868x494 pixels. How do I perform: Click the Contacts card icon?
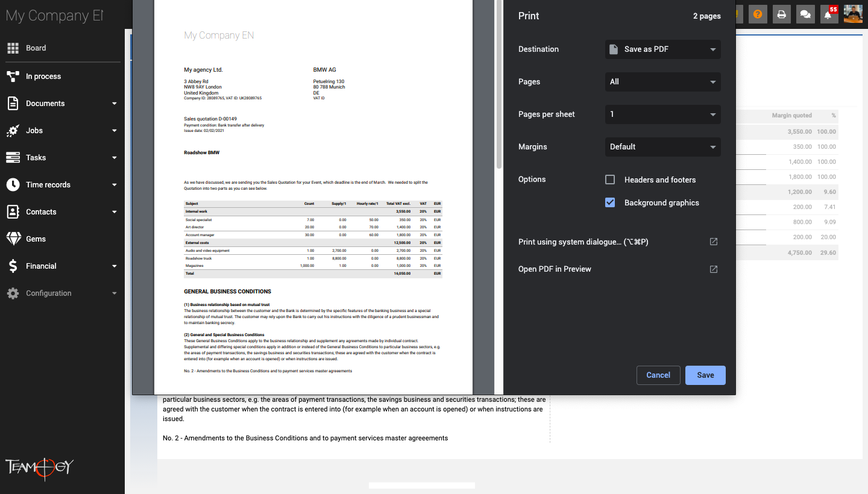click(13, 212)
